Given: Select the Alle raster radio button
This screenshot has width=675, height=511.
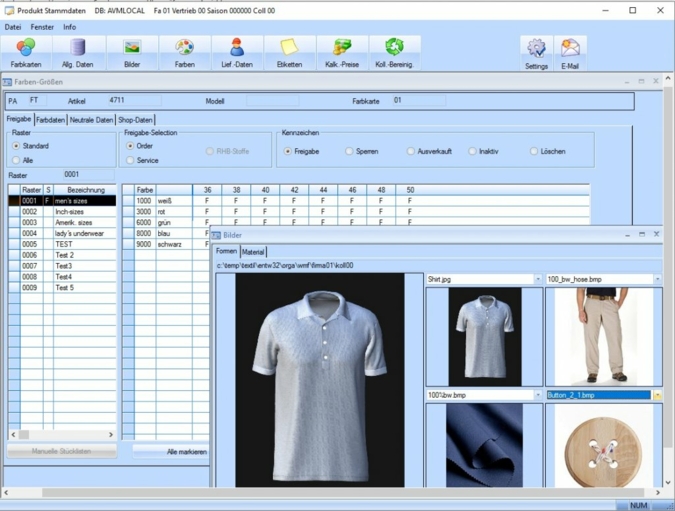Looking at the screenshot, I should (17, 160).
